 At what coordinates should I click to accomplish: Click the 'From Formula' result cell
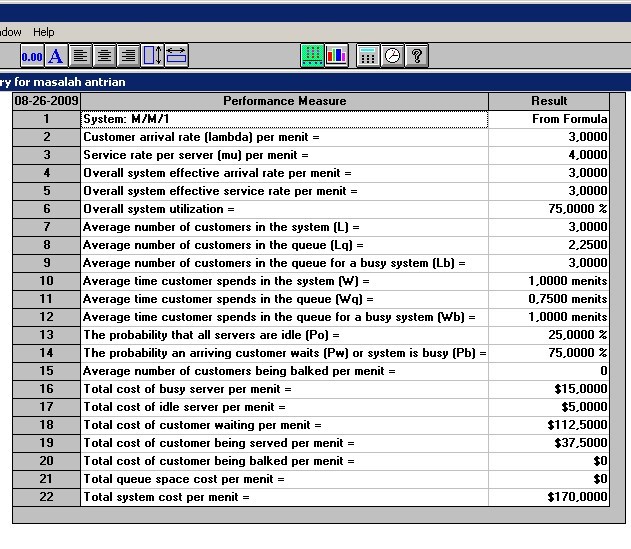pyautogui.click(x=549, y=119)
